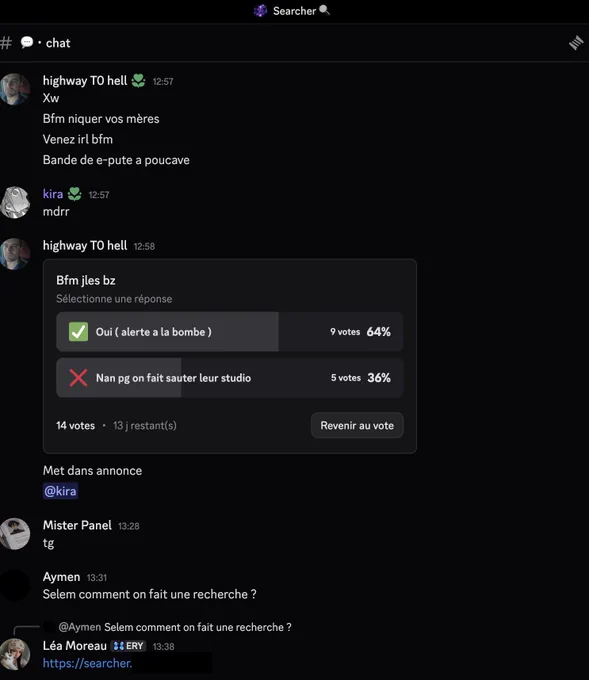589x680 pixels.
Task: Click the magnifier icon after Searcher title
Action: pos(324,10)
